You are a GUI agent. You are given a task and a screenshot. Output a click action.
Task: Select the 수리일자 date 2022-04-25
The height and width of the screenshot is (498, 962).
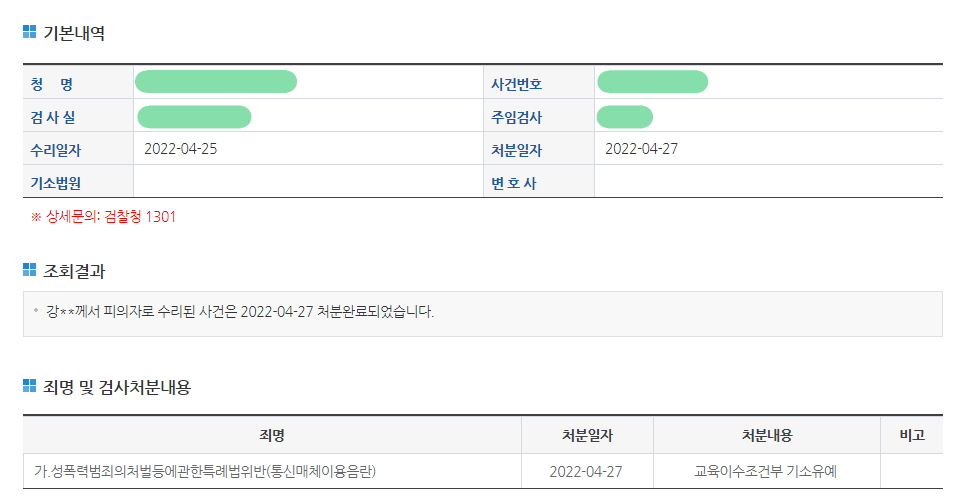181,149
